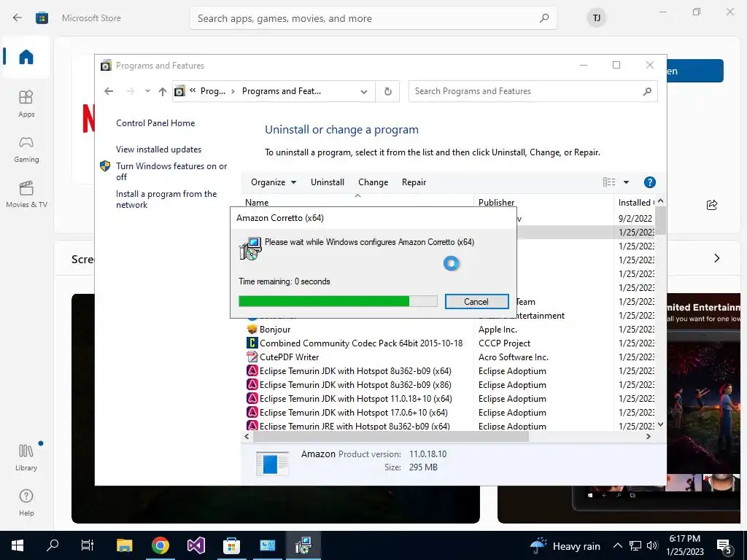Click the Amazon Corretto progress bar
Screen dimensions: 747x560
[x=338, y=301]
